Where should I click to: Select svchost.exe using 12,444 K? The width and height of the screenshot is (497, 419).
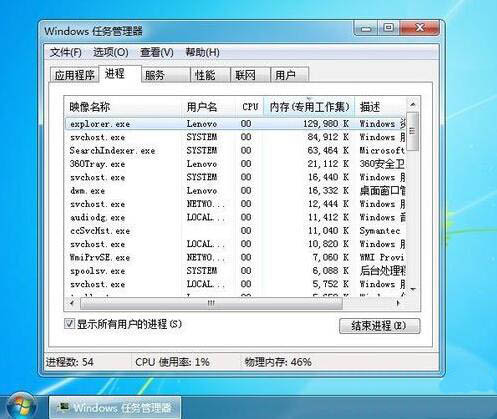click(235, 204)
